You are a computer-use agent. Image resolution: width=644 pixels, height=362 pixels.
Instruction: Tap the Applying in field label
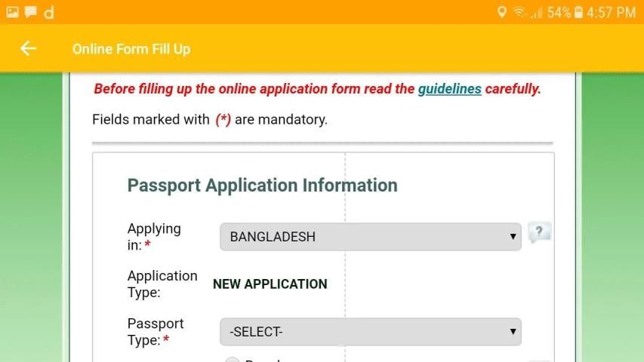coord(153,237)
